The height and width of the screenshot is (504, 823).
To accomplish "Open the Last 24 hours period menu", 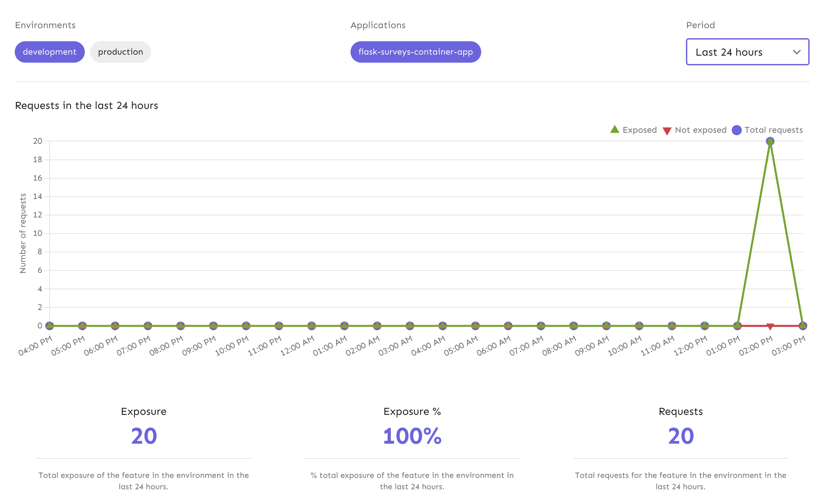I will 747,52.
